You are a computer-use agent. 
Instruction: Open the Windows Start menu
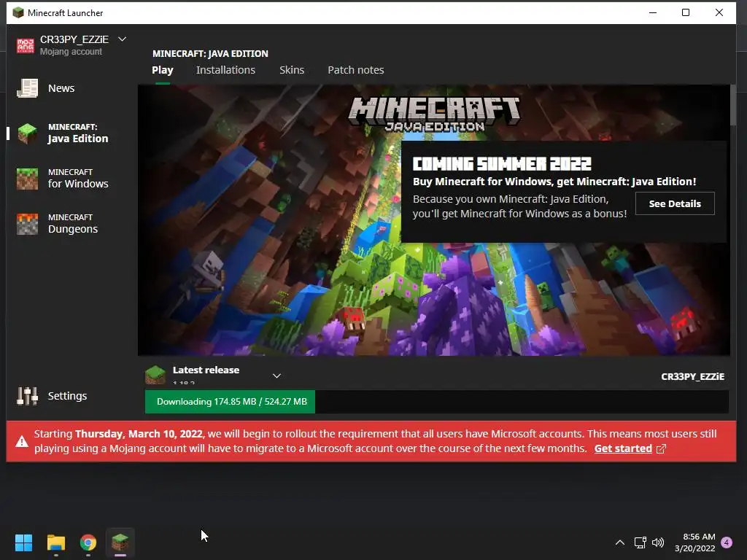[x=23, y=542]
